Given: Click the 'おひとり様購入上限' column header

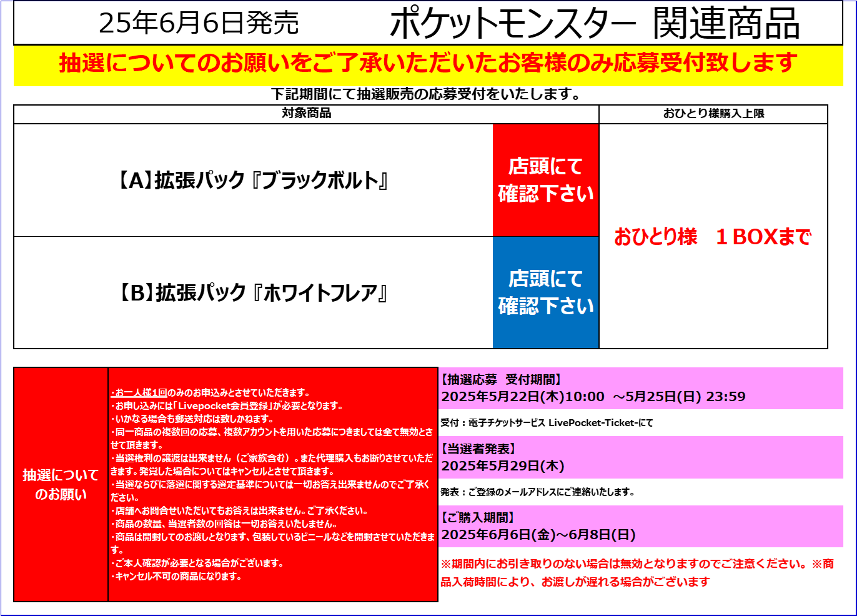Looking at the screenshot, I should (x=713, y=113).
